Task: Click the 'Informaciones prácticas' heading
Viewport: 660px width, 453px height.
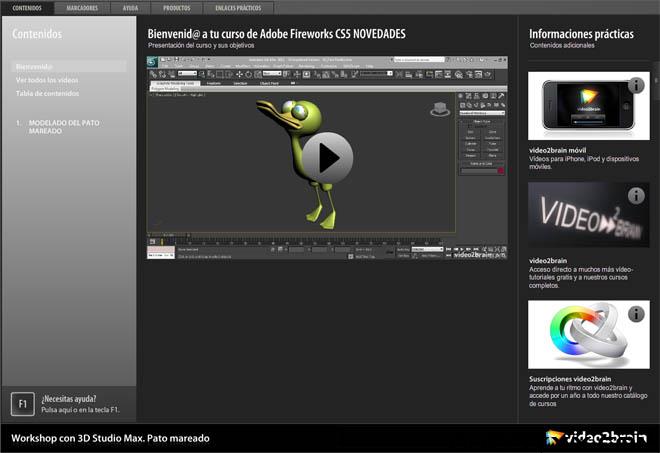Action: pyautogui.click(x=581, y=34)
